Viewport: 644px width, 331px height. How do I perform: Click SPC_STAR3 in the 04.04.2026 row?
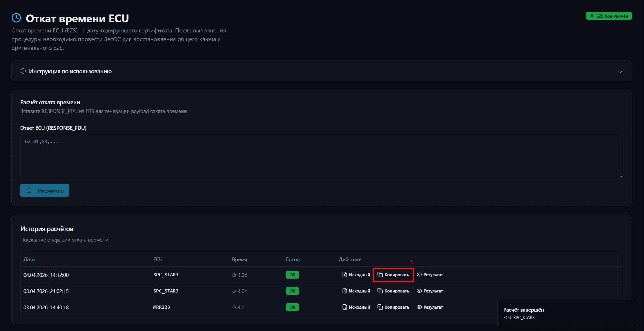(166, 275)
